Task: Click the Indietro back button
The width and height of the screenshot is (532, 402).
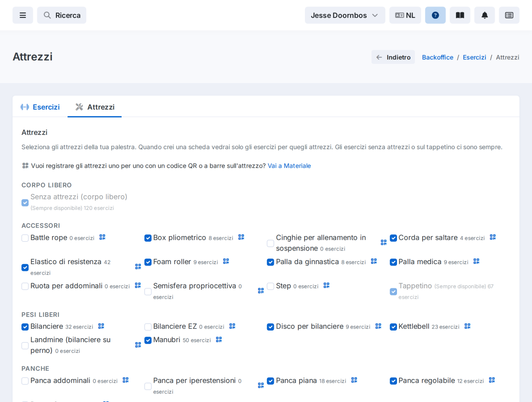Action: (393, 57)
